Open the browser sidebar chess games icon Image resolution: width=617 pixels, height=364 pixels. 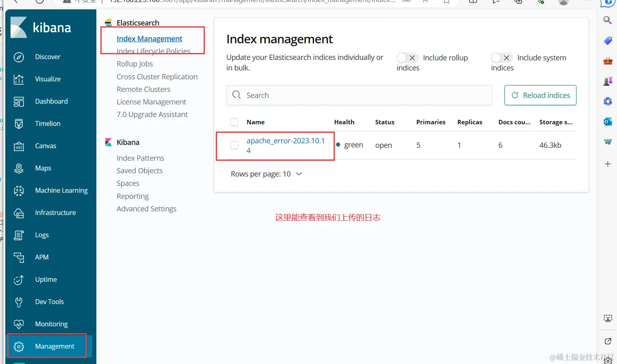tap(608, 81)
